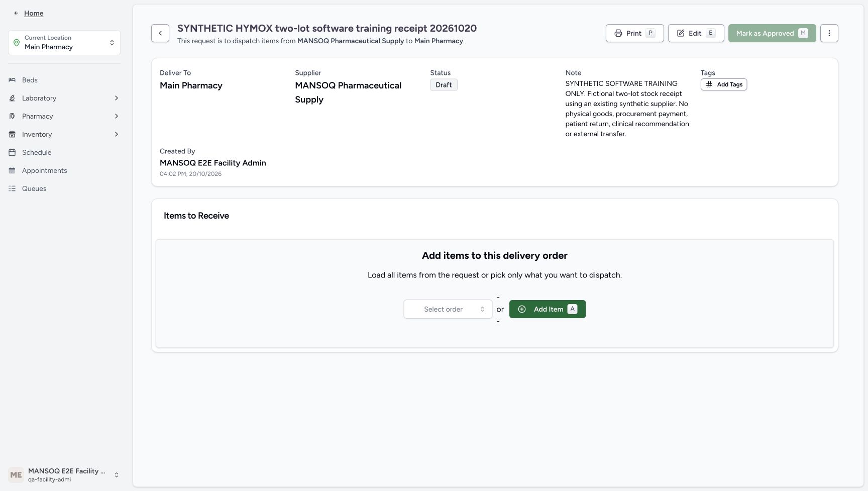868x491 pixels.
Task: Expand the Laboratory menu chevron
Action: pos(117,98)
